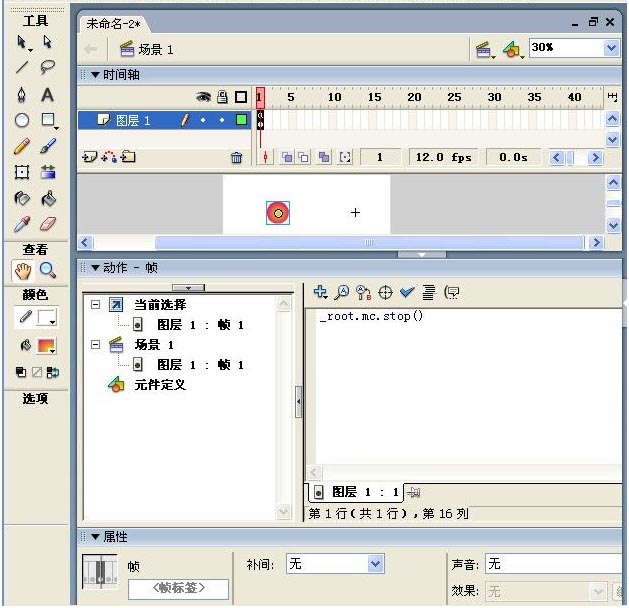Select the Pencil tool
The width and height of the screenshot is (629, 608).
click(x=22, y=146)
